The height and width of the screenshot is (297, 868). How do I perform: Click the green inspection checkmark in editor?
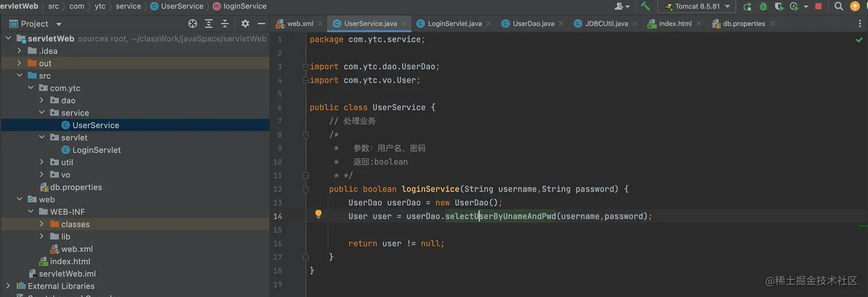pyautogui.click(x=859, y=40)
